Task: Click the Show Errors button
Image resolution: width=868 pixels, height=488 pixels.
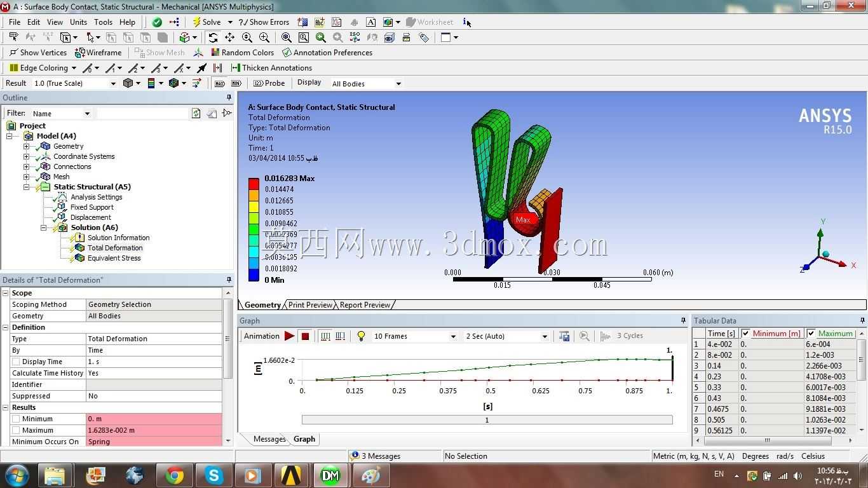Action: [x=264, y=22]
